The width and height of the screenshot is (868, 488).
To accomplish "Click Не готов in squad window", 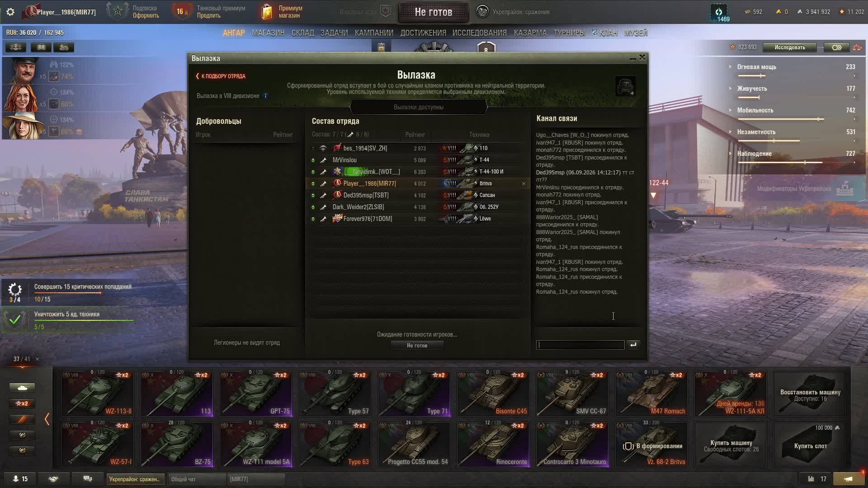I will (x=417, y=345).
